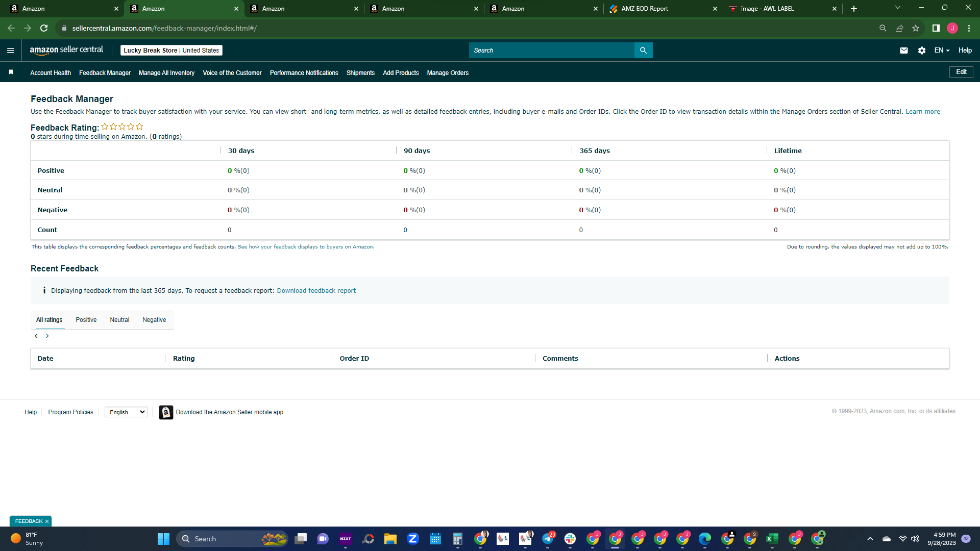The width and height of the screenshot is (980, 551).
Task: Open Performance Notifications menu item
Action: pos(304,73)
